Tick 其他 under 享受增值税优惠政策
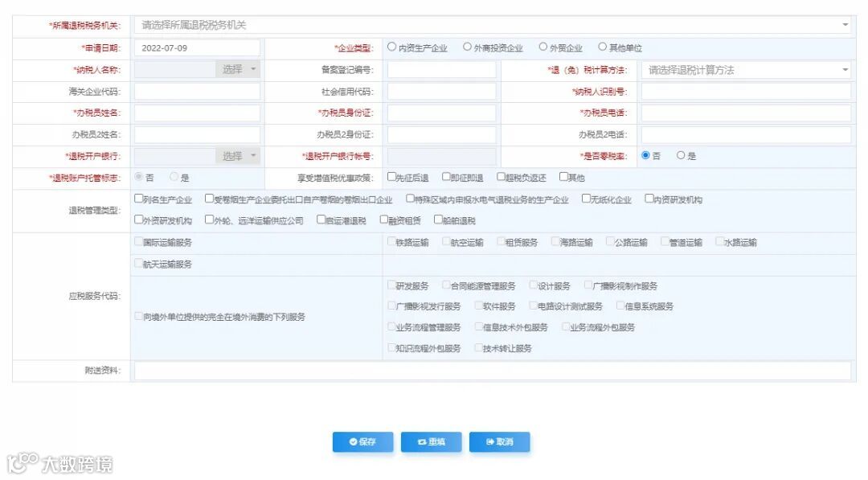Image resolution: width=868 pixels, height=480 pixels. pos(563,177)
